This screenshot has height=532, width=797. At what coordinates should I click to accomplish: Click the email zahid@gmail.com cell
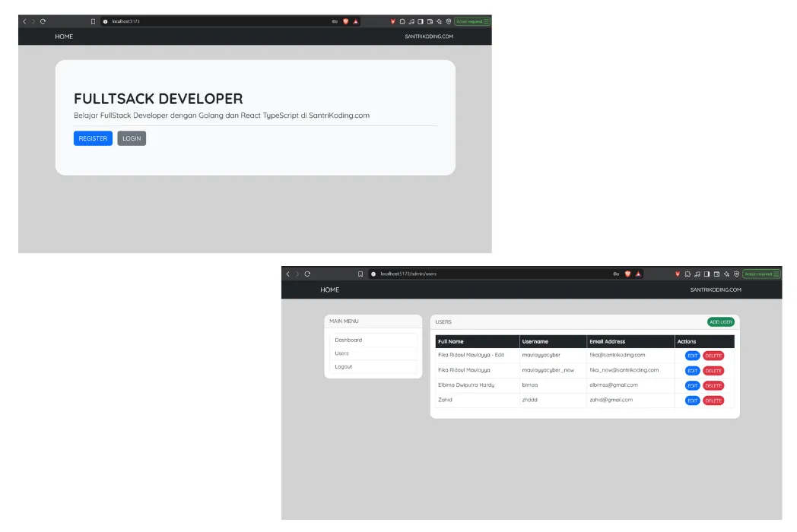tap(630, 400)
